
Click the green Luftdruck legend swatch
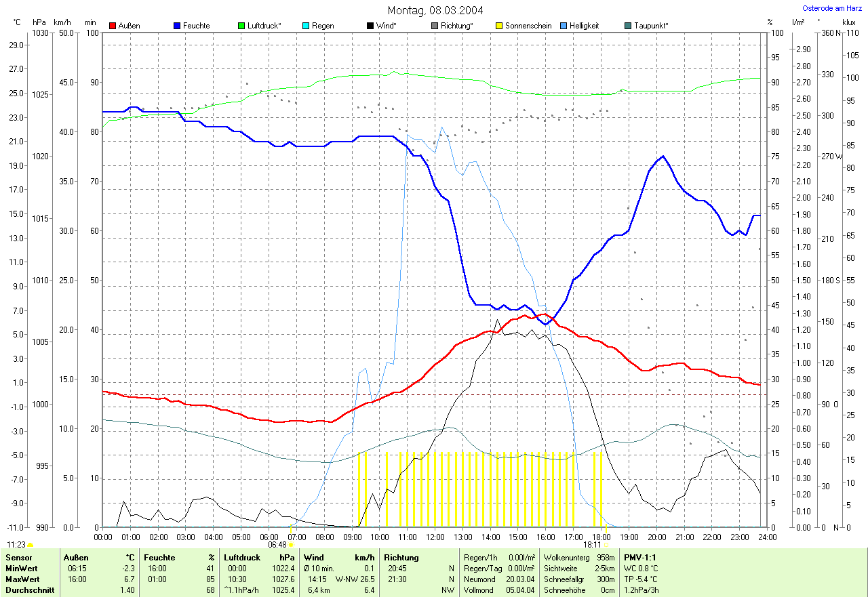coord(241,26)
